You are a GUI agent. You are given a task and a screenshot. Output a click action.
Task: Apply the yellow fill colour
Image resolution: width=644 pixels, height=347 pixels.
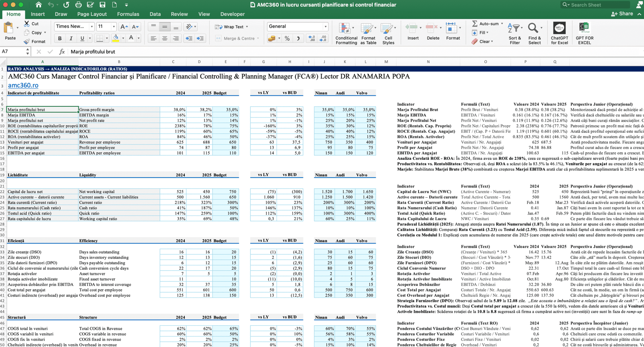[116, 39]
